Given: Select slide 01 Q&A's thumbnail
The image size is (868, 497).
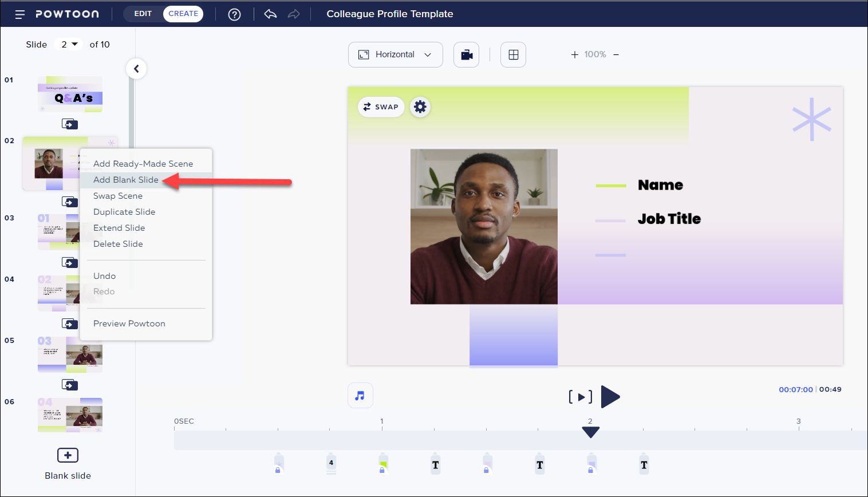Looking at the screenshot, I should 70,94.
